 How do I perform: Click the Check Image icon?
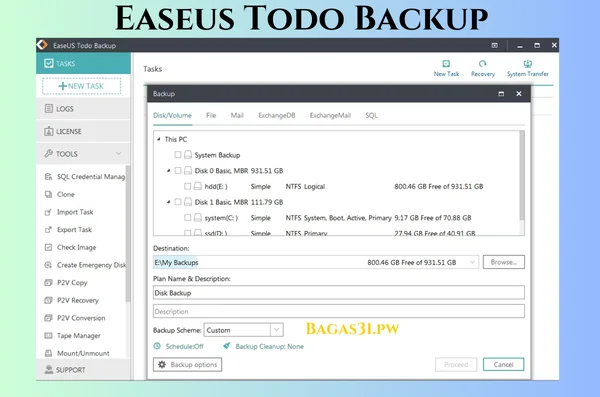48,247
